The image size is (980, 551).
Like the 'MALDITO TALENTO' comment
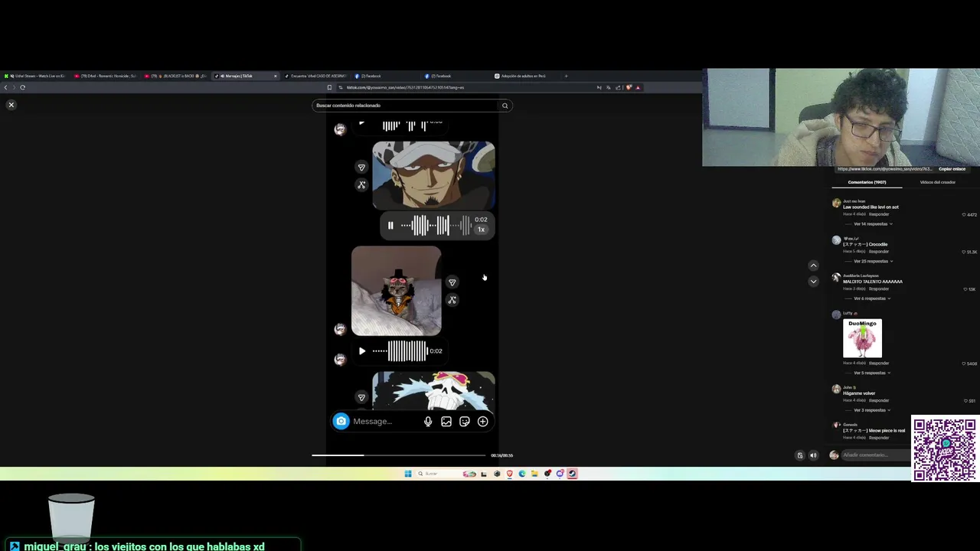(965, 289)
